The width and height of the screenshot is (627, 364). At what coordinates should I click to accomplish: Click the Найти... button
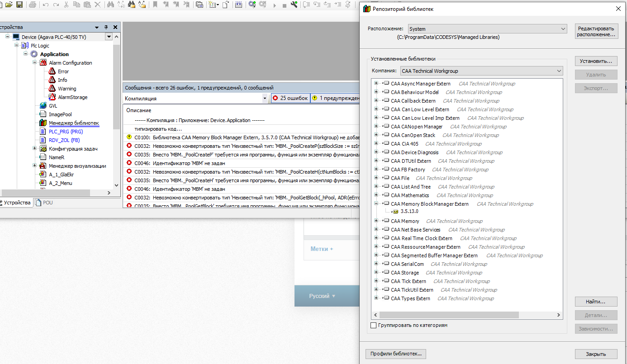tap(596, 302)
